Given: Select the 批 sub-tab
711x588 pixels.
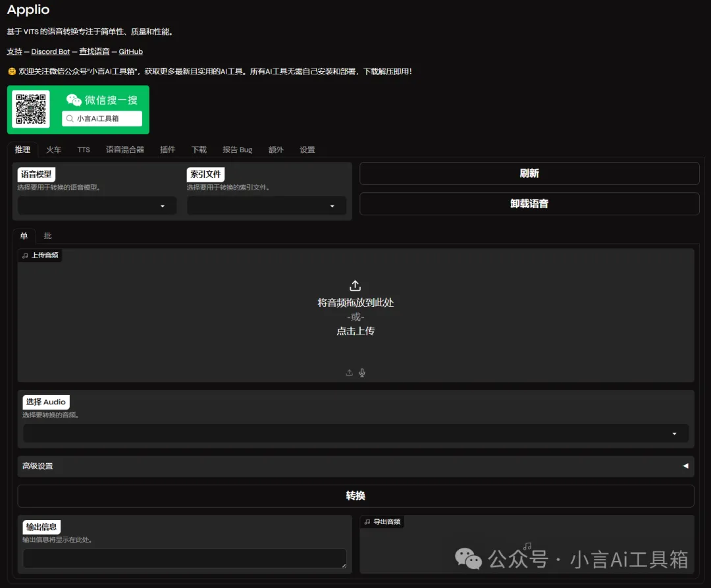Looking at the screenshot, I should tap(47, 236).
